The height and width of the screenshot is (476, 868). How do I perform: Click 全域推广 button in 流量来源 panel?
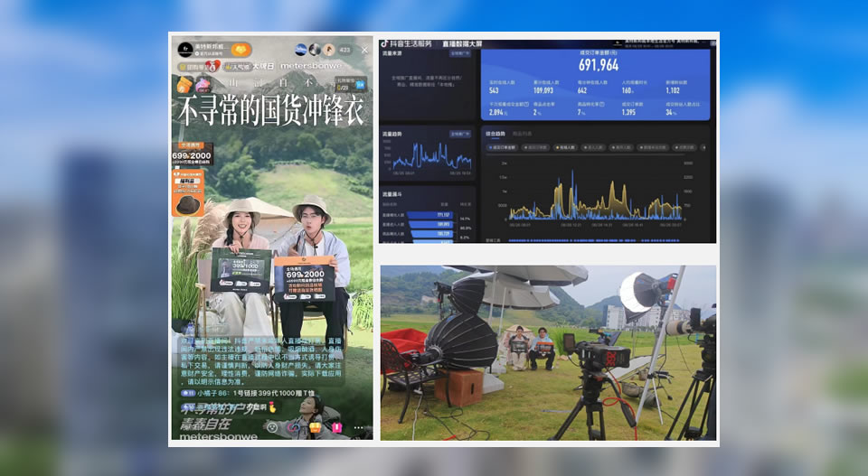click(x=460, y=53)
